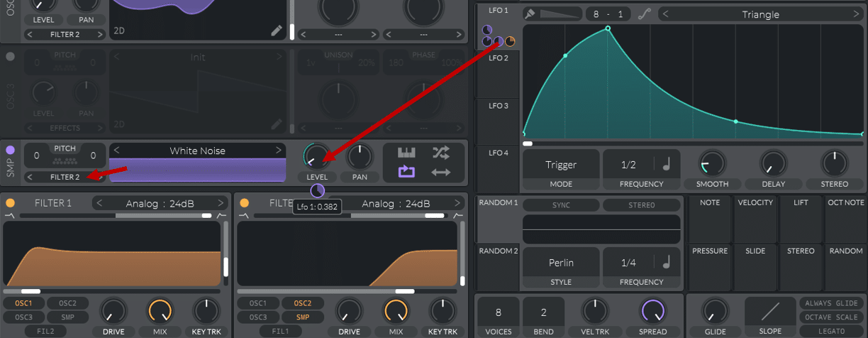Click the BEND value 2 field
Viewport: 868px width, 338px height.
point(544,312)
